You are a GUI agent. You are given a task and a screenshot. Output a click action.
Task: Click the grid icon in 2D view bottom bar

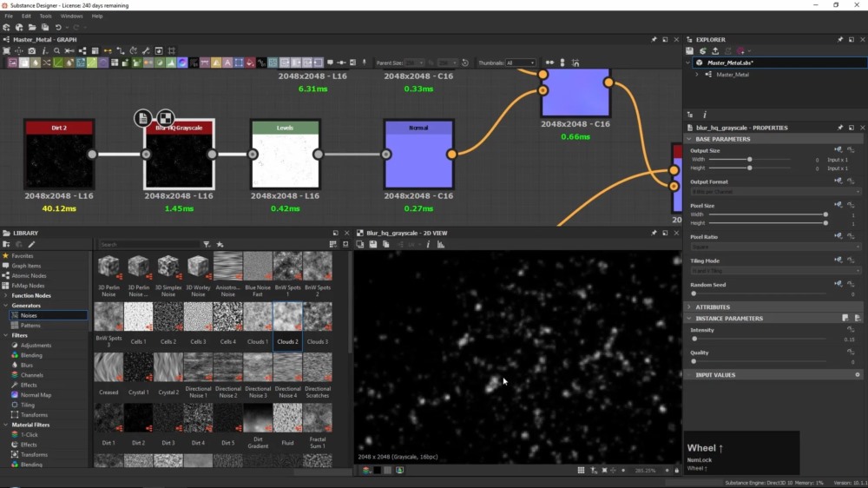click(581, 471)
